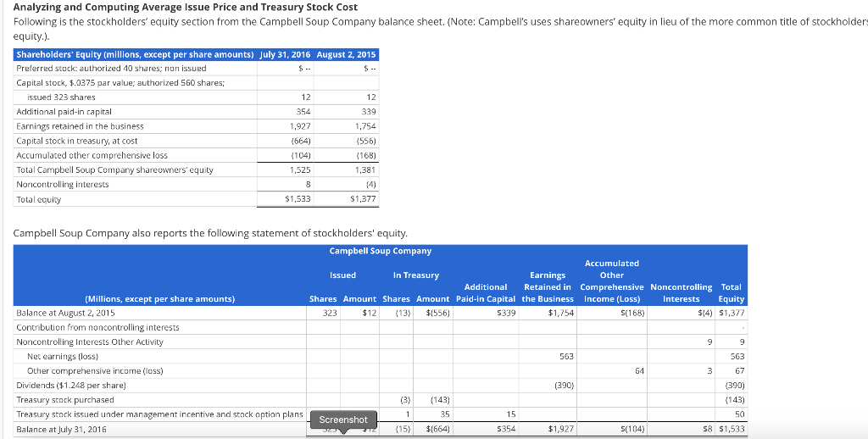868x439 pixels.
Task: Select $(664) in the July 2016 balance row
Action: tap(438, 429)
